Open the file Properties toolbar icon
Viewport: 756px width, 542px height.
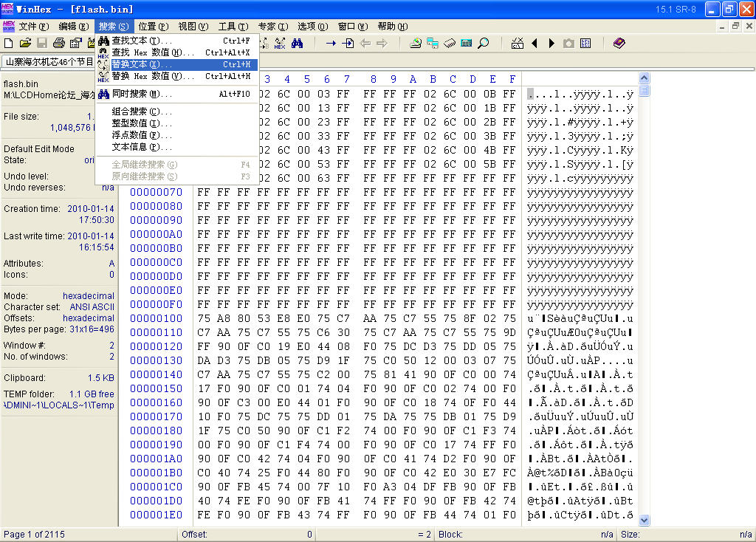click(x=76, y=44)
